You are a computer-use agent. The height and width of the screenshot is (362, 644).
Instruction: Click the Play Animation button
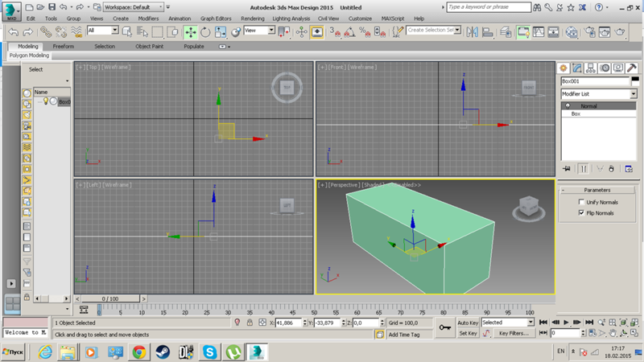tap(566, 323)
